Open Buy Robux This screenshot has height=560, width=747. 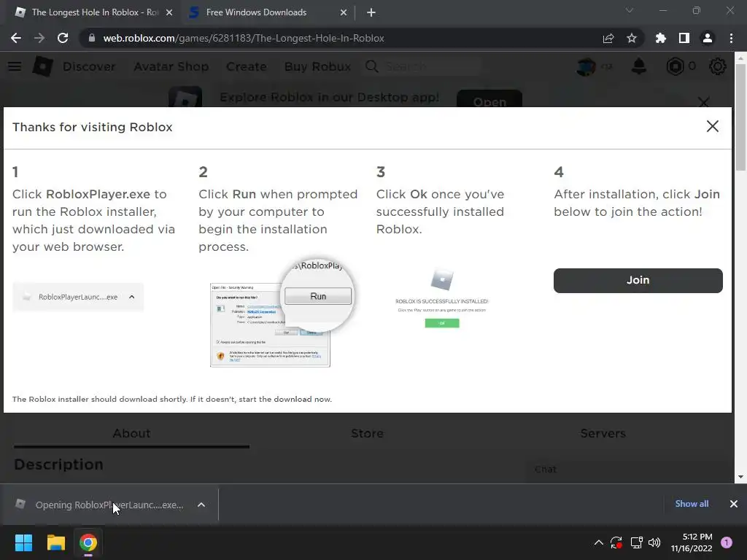(x=317, y=66)
